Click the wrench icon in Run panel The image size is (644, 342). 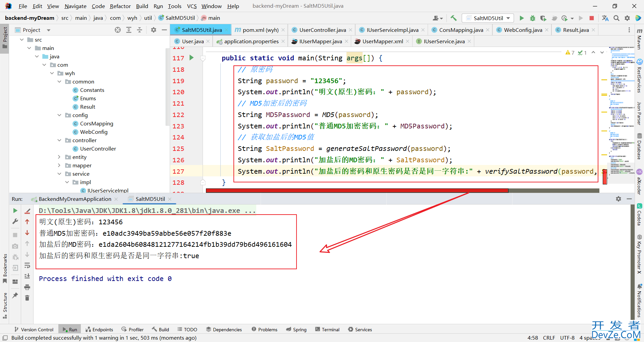[x=15, y=221]
